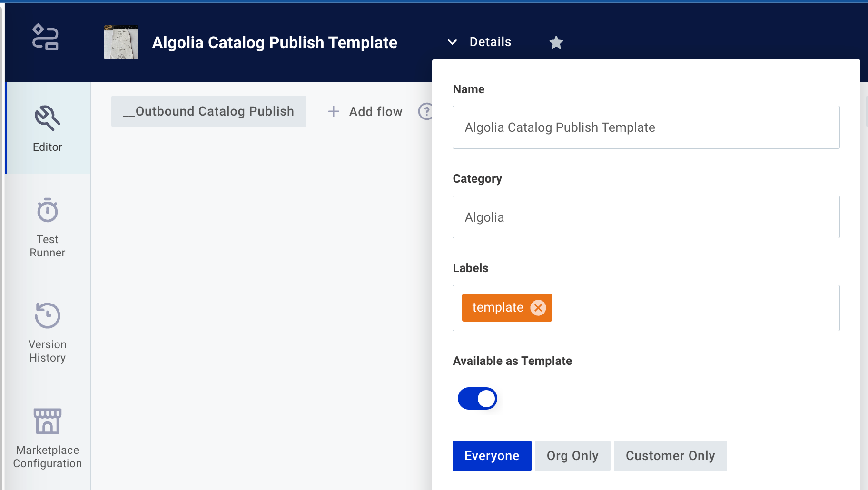Open the Test Runner stopwatch icon

[x=48, y=210]
